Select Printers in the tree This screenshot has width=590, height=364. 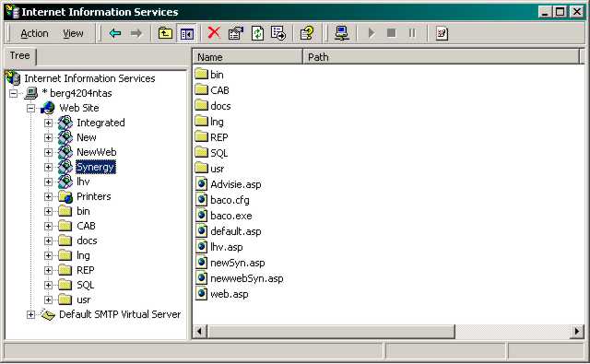point(94,196)
